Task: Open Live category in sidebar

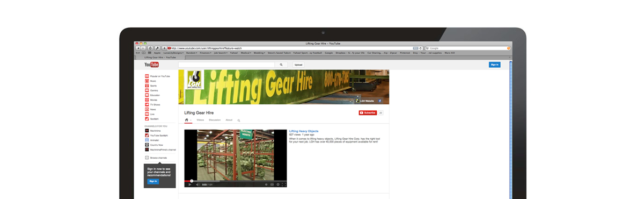Action: (x=150, y=114)
